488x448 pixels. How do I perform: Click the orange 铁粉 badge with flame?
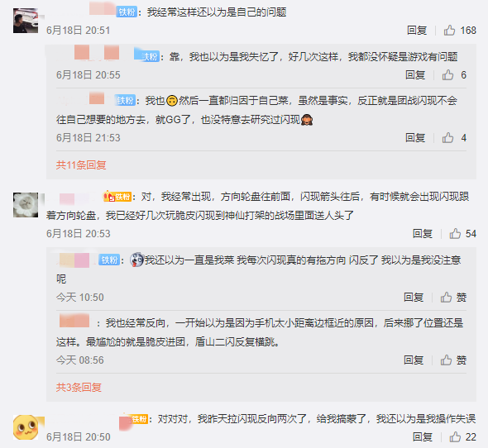click(117, 197)
